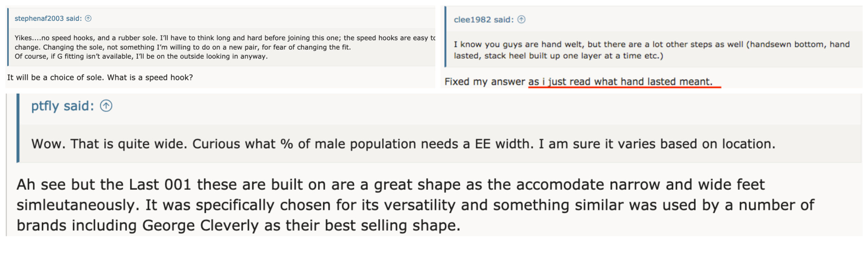Click the quoted line about G fitting
This screenshot has height=270, width=868.
141,56
